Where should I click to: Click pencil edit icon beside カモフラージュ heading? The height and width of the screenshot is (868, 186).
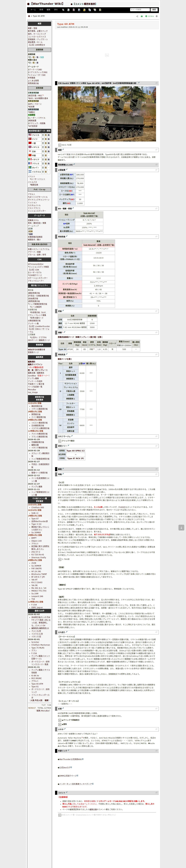(x=72, y=436)
